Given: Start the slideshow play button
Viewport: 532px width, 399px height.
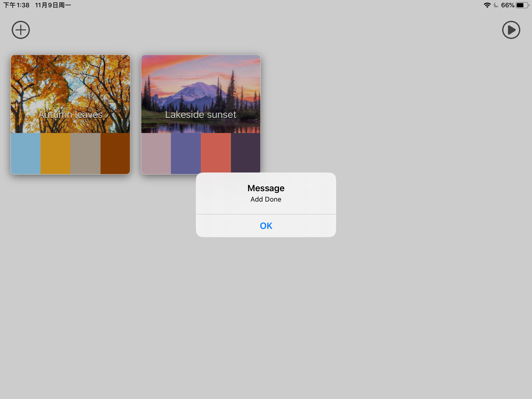Looking at the screenshot, I should click(x=511, y=30).
